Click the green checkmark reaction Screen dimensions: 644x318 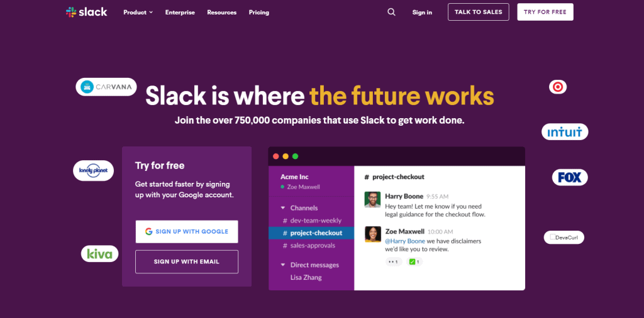click(x=414, y=261)
